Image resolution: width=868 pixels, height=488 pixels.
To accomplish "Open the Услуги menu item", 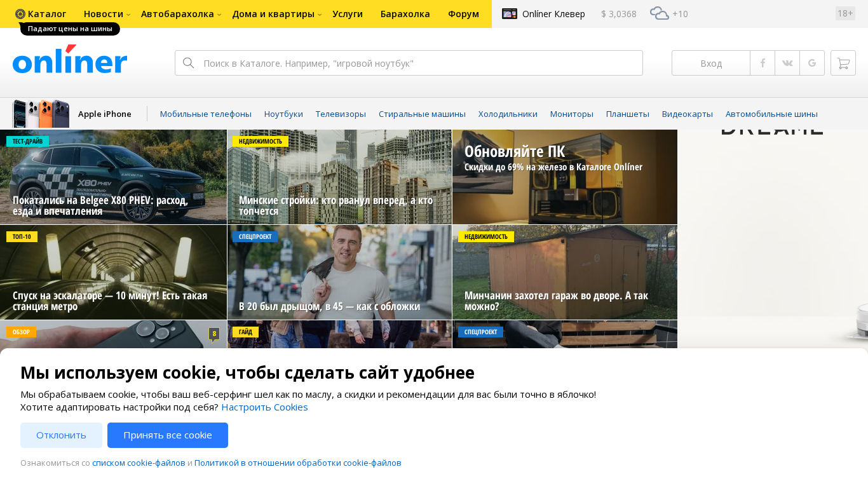I will [x=348, y=14].
